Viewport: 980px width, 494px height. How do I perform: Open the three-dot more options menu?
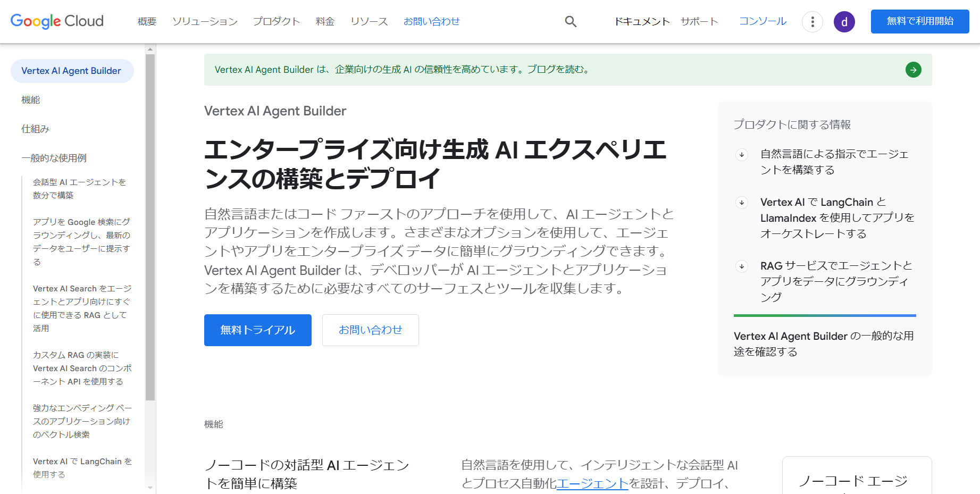click(813, 22)
